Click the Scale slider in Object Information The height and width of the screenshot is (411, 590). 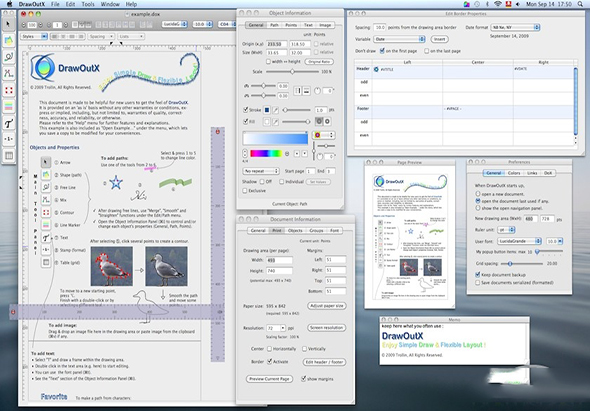[x=292, y=72]
